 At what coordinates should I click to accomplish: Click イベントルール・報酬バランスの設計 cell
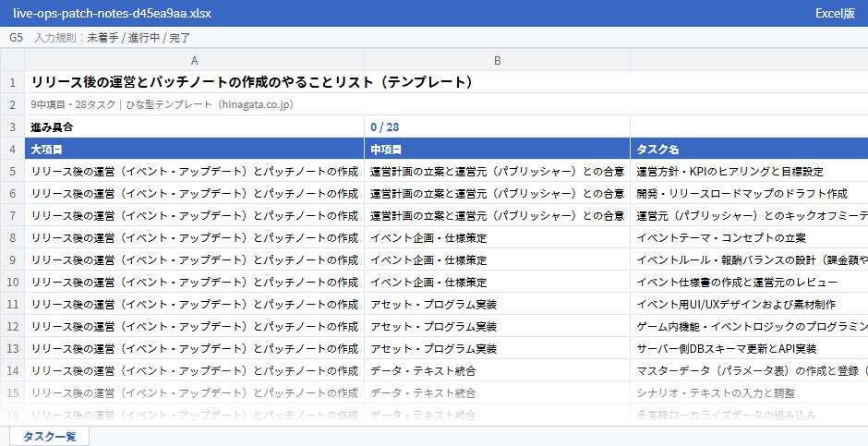coord(749,259)
